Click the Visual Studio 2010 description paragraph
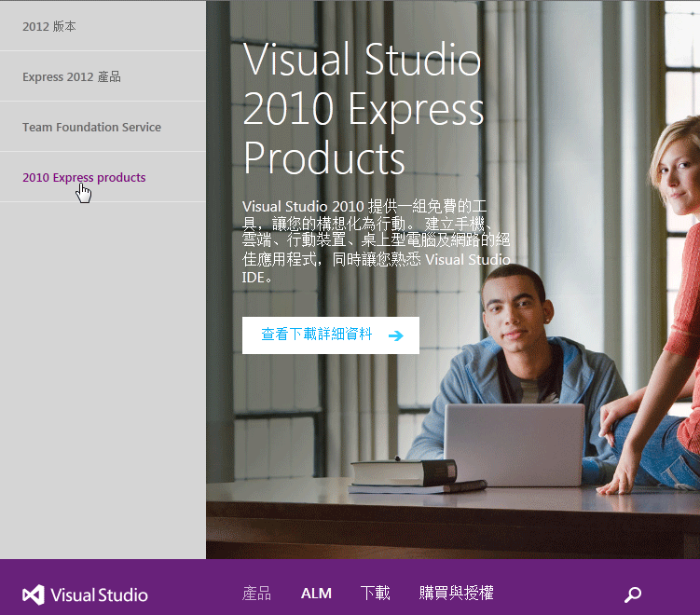Viewport: 700px width, 615px height. coord(376,241)
